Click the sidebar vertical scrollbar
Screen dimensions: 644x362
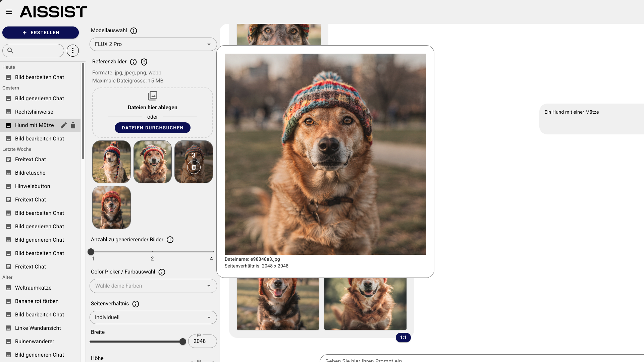pyautogui.click(x=83, y=111)
